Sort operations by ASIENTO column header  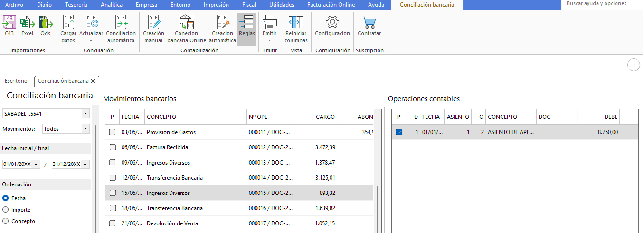click(x=458, y=116)
